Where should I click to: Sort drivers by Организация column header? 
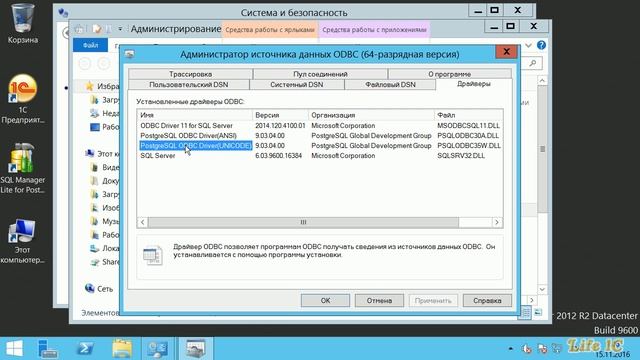click(371, 115)
